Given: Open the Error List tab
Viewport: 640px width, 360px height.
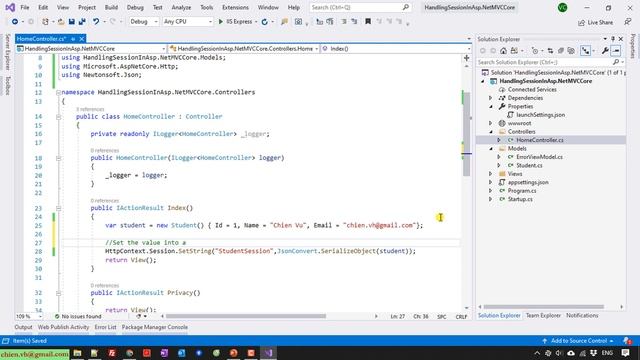Looking at the screenshot, I should tap(105, 327).
